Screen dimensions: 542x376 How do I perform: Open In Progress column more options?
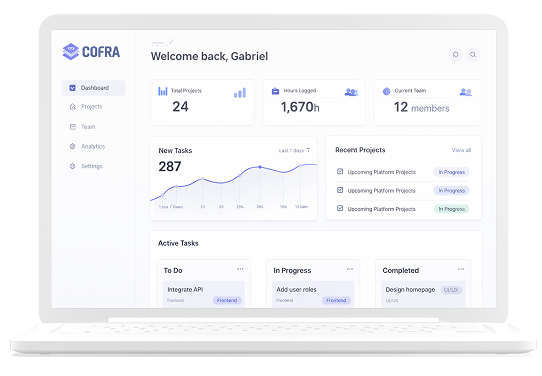click(x=350, y=269)
